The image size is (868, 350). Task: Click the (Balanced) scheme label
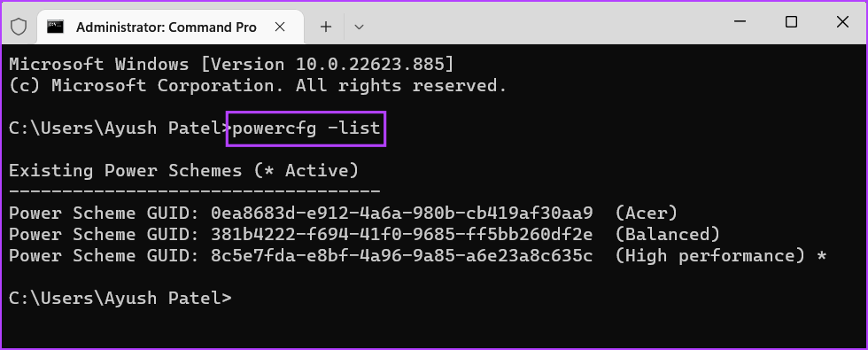[668, 234]
